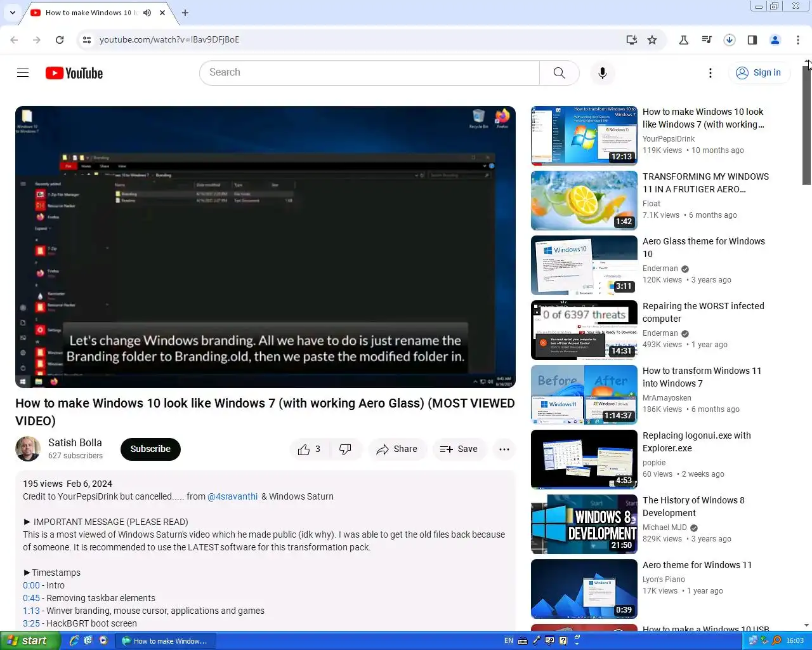Open Frutiger Aero transformation thumbnail
812x650 pixels.
[584, 201]
